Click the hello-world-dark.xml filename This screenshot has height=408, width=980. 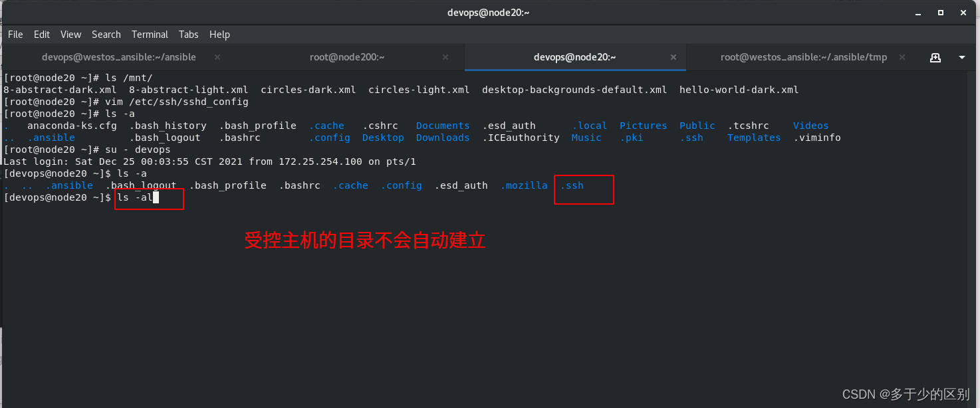(739, 90)
